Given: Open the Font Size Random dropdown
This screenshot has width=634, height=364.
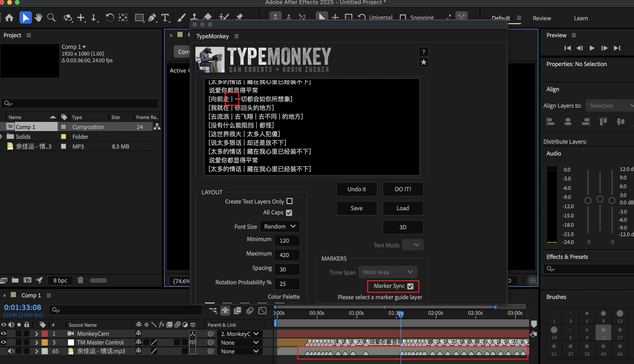Looking at the screenshot, I should pos(279,226).
